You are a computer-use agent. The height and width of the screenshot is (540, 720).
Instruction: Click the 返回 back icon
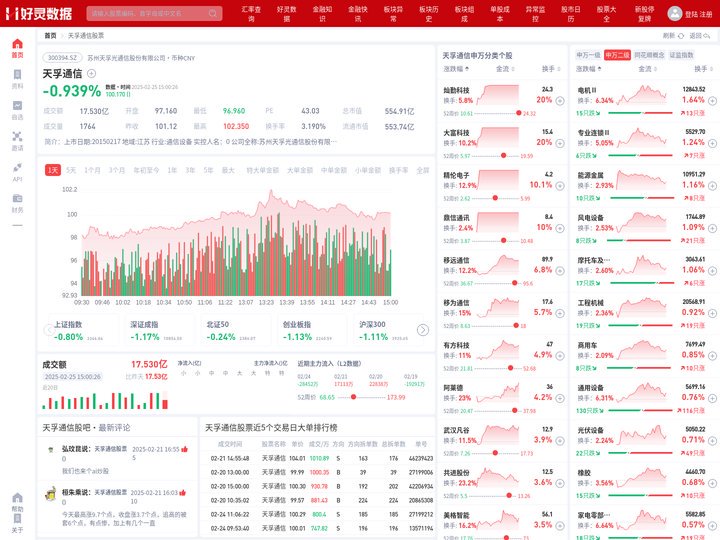[x=706, y=36]
